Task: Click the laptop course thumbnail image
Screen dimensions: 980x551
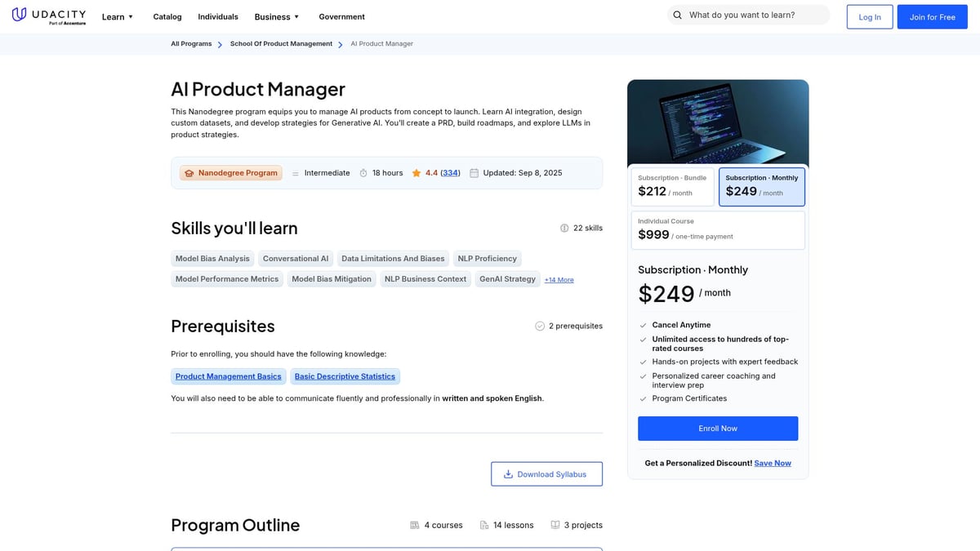Action: coord(718,123)
